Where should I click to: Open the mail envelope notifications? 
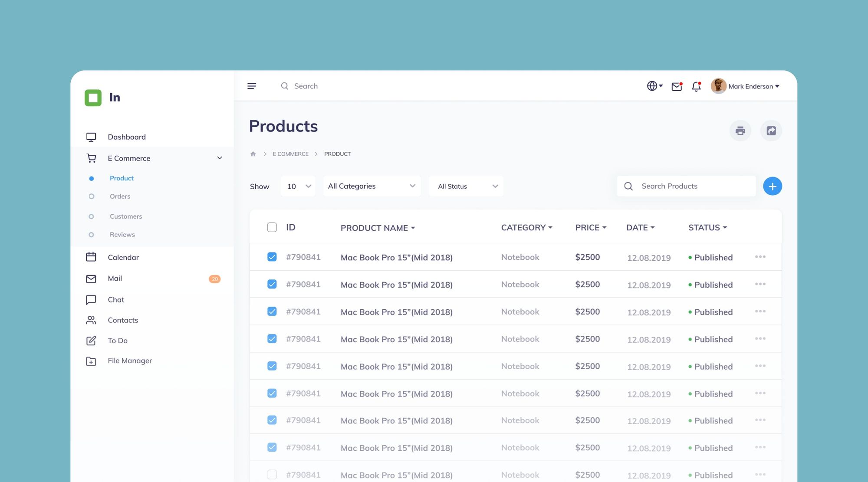click(x=677, y=86)
